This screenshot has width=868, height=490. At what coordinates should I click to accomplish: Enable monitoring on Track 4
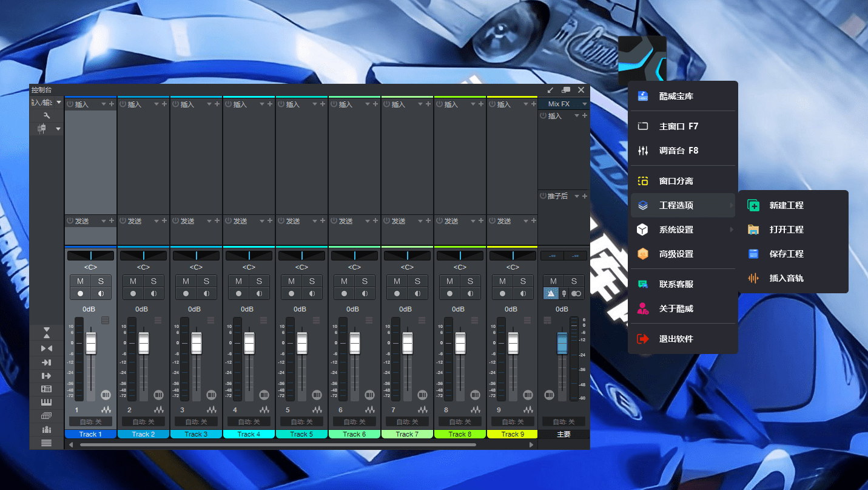259,293
